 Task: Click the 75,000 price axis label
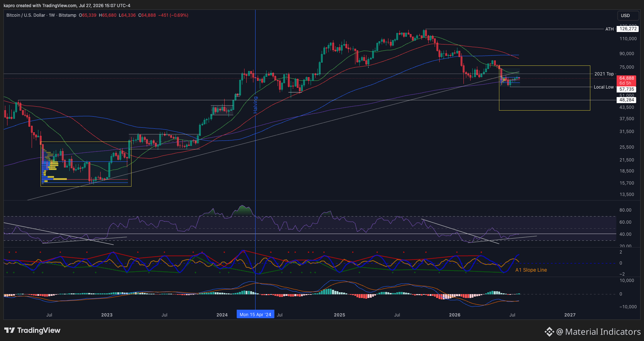coord(627,67)
